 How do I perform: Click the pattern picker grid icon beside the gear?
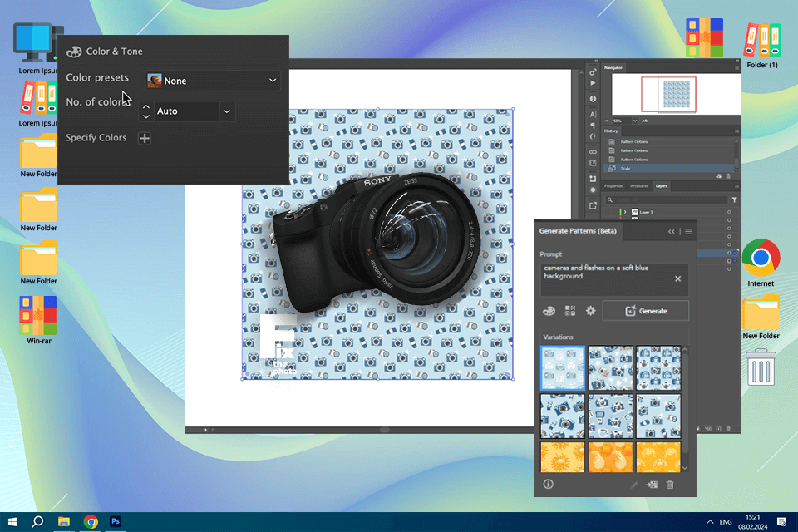[x=570, y=311]
